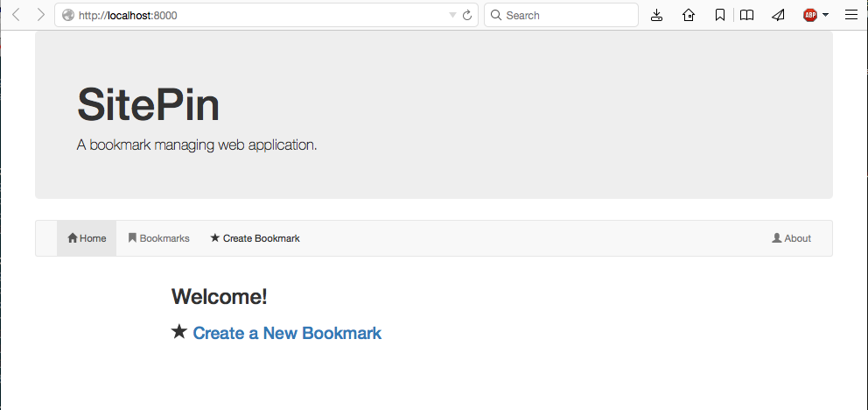Screen dimensions: 868x410
Task: Reload the page with the refresh icon
Action: (x=467, y=15)
